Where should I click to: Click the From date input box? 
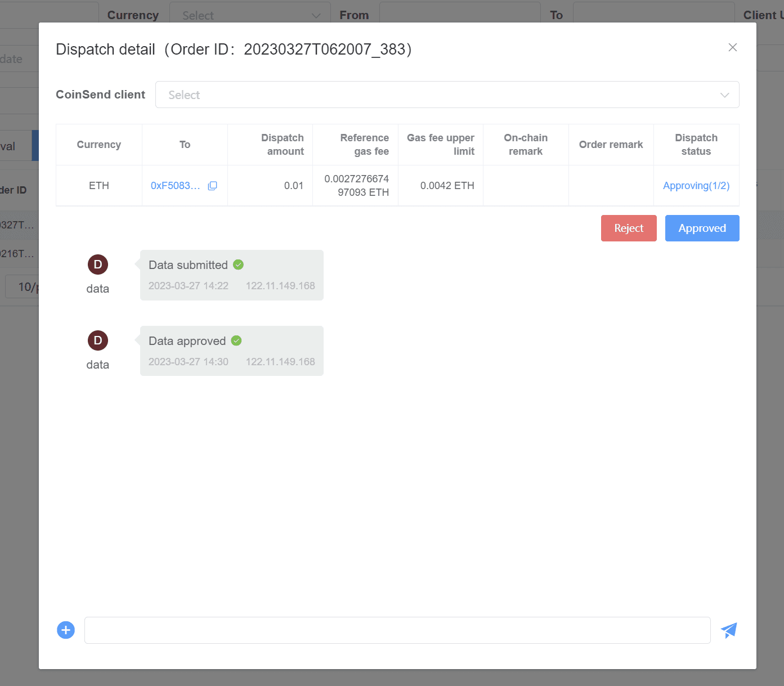(x=460, y=13)
